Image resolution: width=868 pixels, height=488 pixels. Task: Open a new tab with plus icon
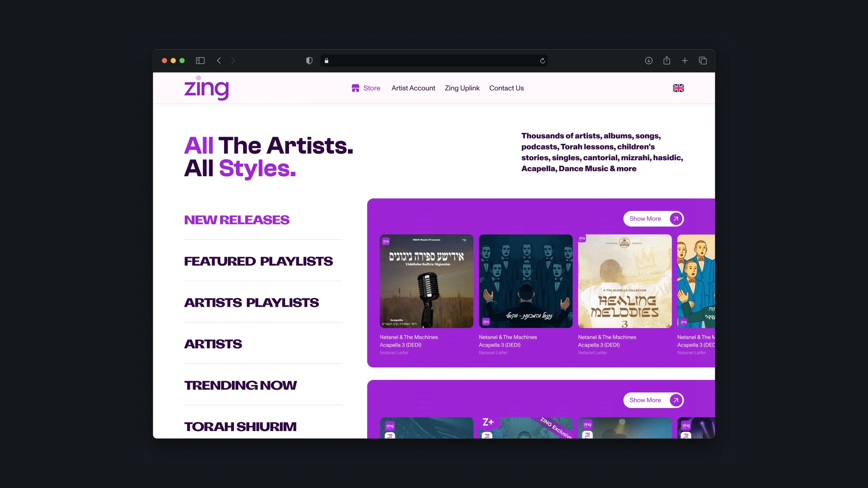click(x=685, y=61)
